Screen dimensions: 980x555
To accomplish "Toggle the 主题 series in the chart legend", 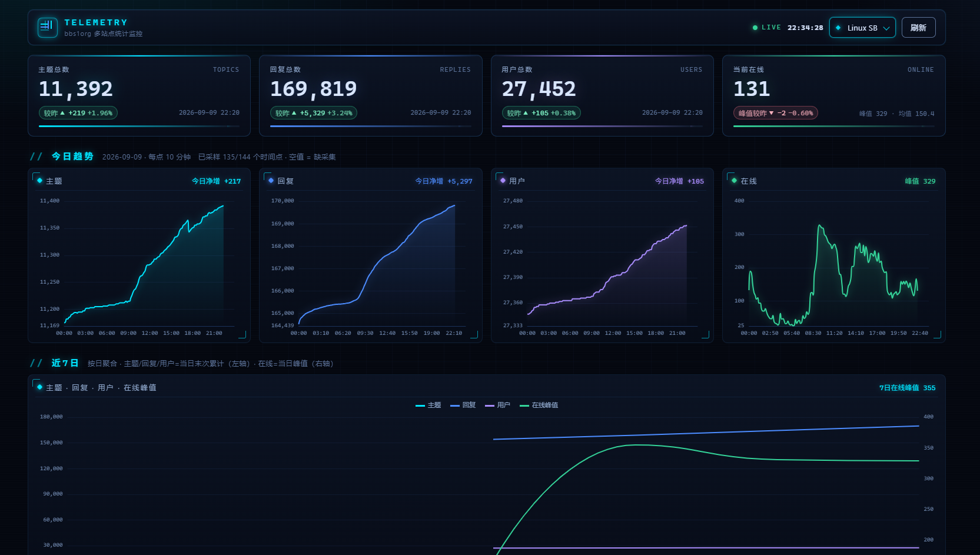I will (x=428, y=405).
